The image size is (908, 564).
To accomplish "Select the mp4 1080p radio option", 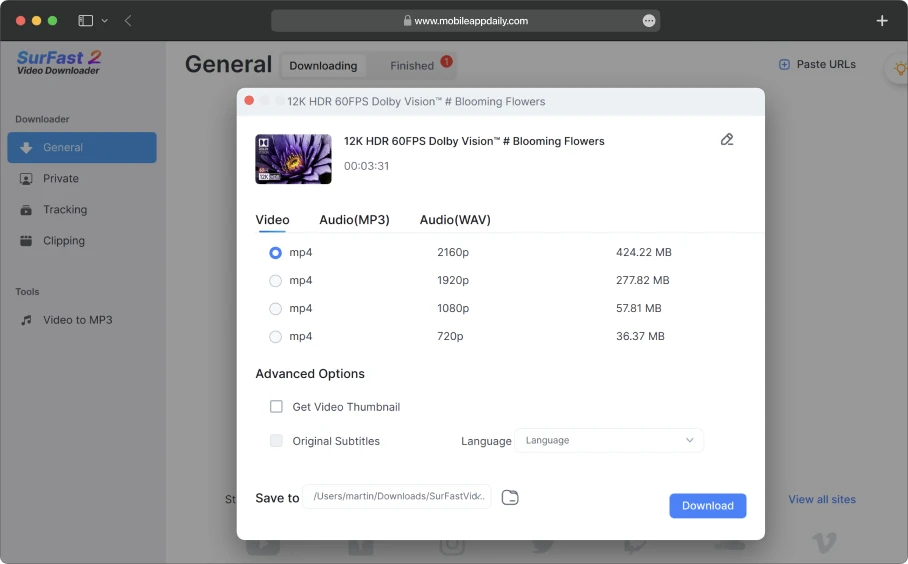I will (x=275, y=309).
